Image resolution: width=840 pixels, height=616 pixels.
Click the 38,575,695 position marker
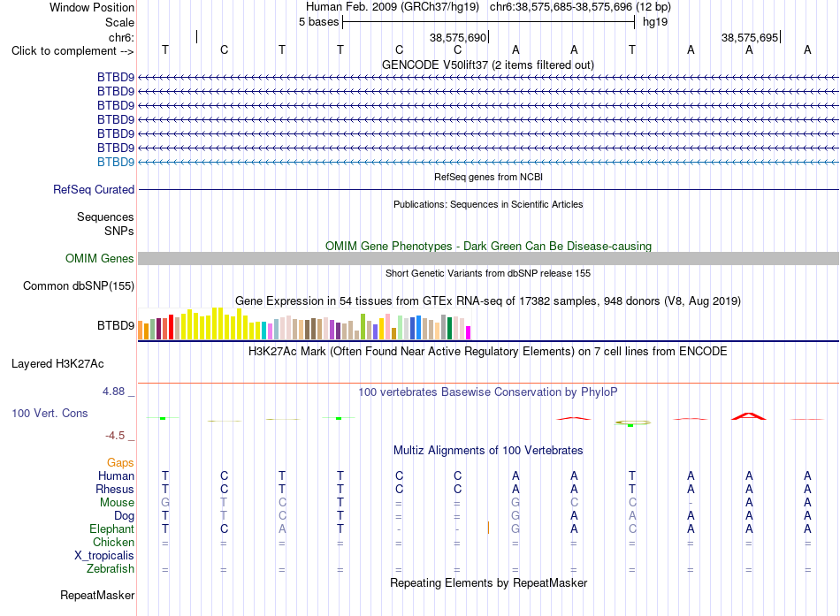coord(751,37)
